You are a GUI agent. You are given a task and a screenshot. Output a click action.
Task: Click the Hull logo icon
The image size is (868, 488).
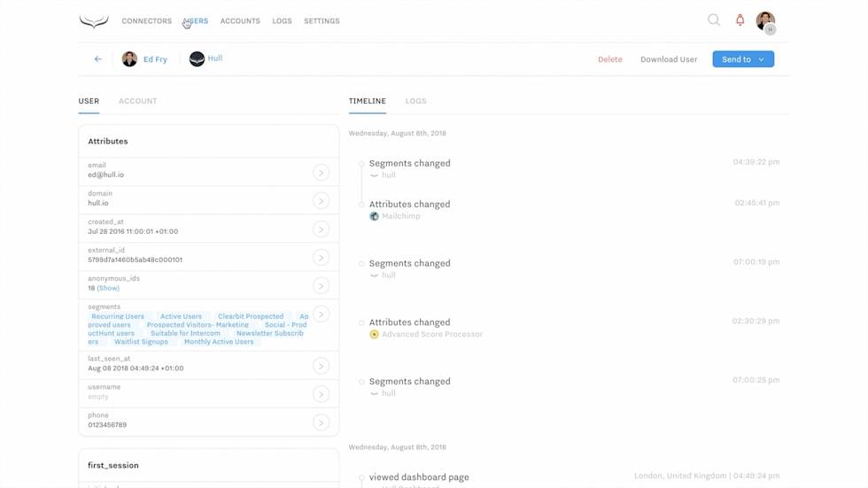point(94,21)
